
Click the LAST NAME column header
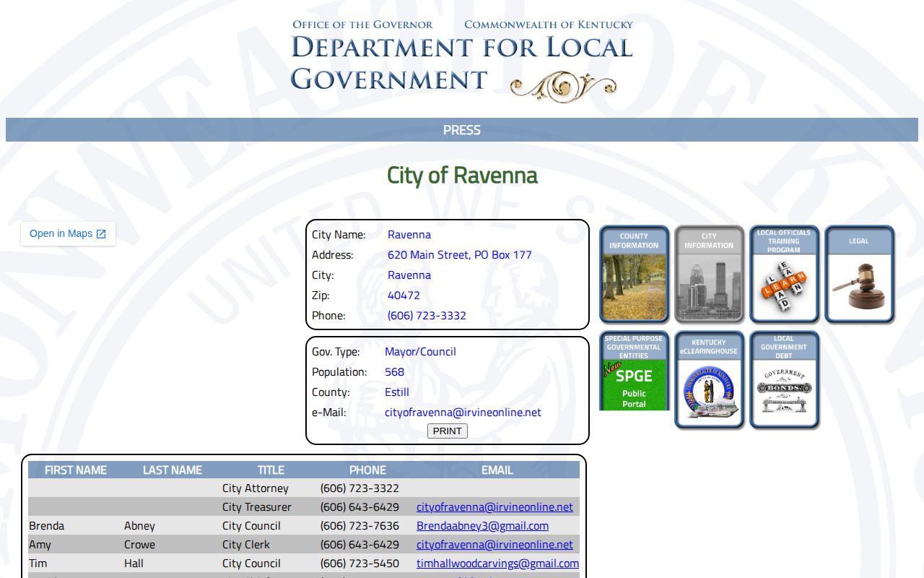pyautogui.click(x=173, y=470)
